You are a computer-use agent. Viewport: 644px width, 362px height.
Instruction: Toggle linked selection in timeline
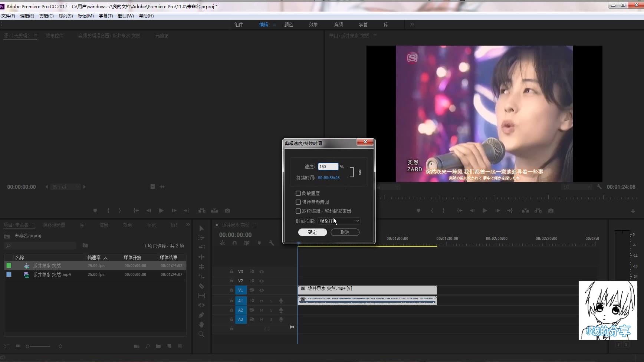coord(247,243)
